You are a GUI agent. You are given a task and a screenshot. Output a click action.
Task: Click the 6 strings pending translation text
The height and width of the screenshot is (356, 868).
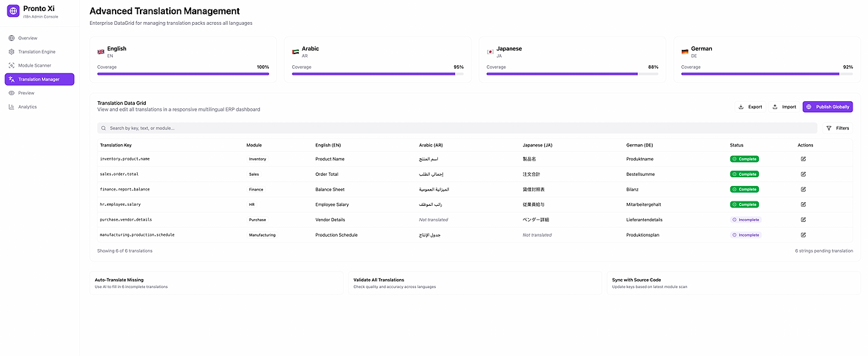824,251
